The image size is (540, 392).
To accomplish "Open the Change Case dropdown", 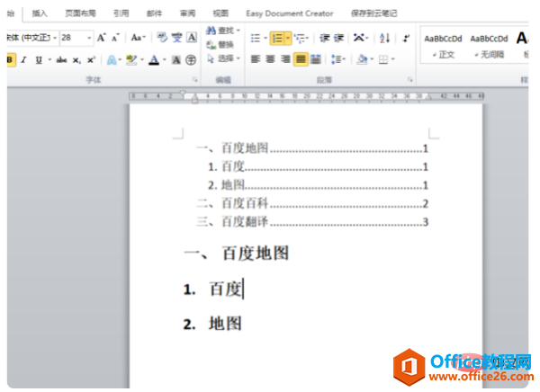I will [139, 38].
